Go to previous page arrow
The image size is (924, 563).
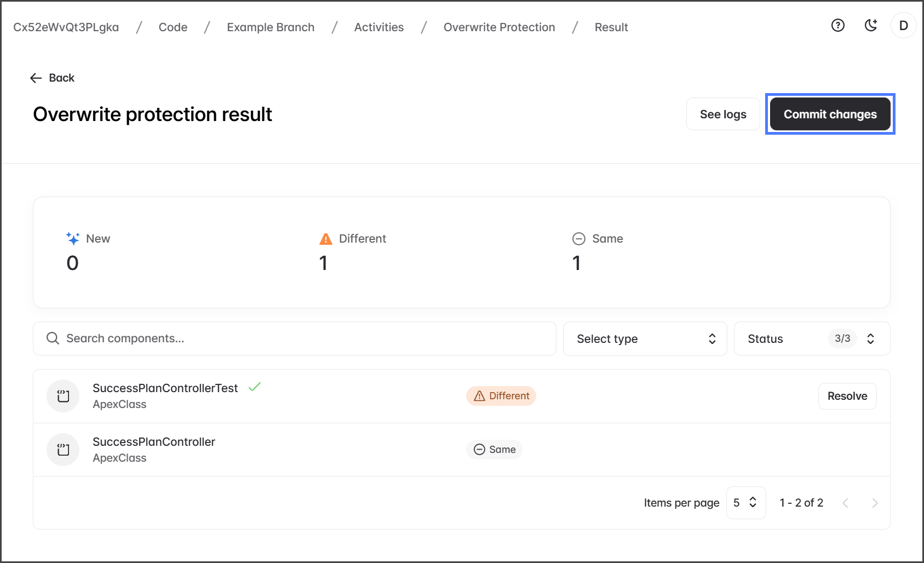pos(845,503)
